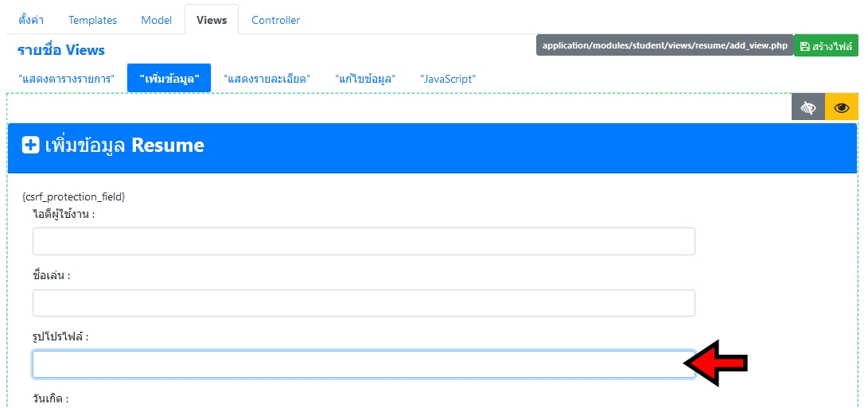
Task: Show preview with the yellow eye icon
Action: [842, 107]
